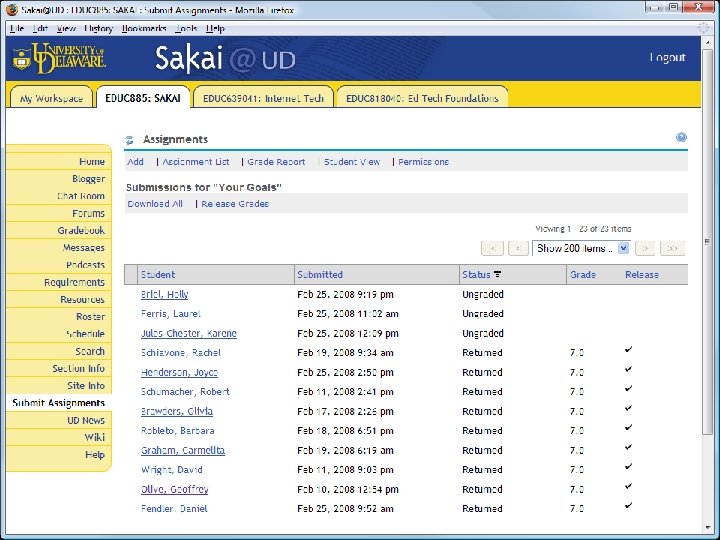Select the EDUC885: SAKAI tab

click(x=143, y=98)
